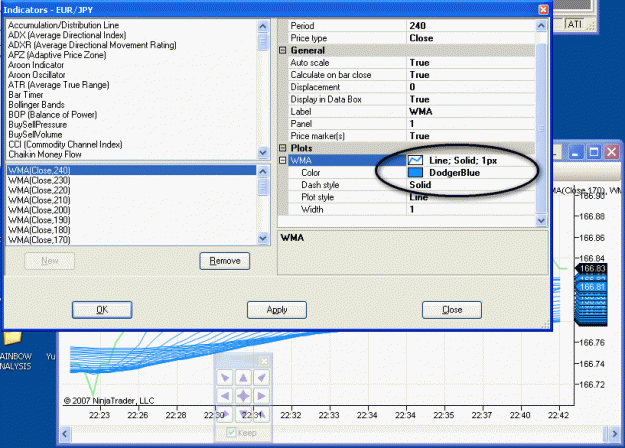Select APZ (Adaptive Price Zone) indicator
This screenshot has height=448, width=625.
point(132,55)
